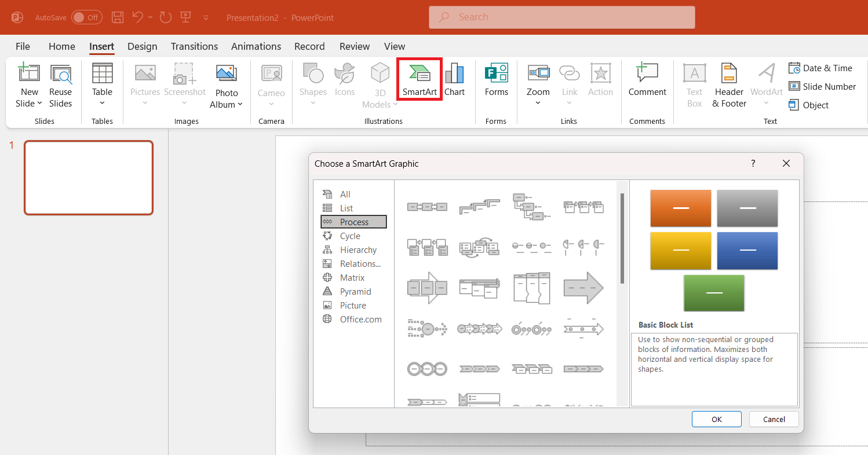
Task: Click the layout list scrollbar
Action: coord(622,238)
